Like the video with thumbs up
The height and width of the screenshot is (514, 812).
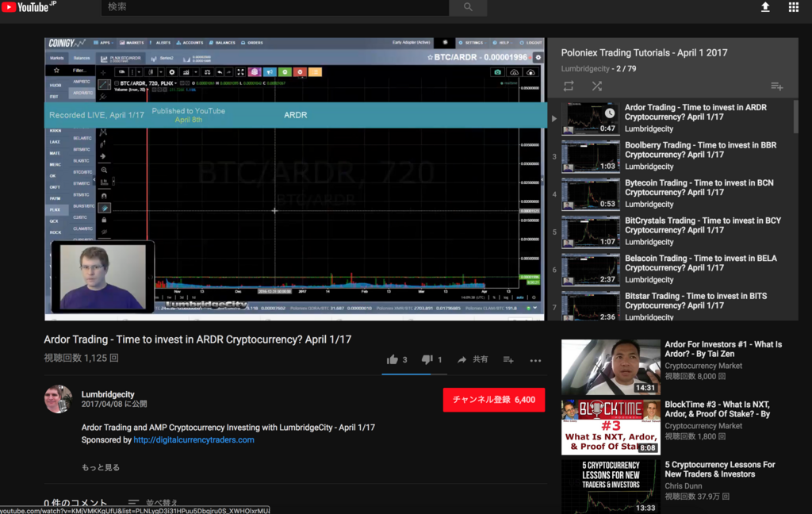392,359
